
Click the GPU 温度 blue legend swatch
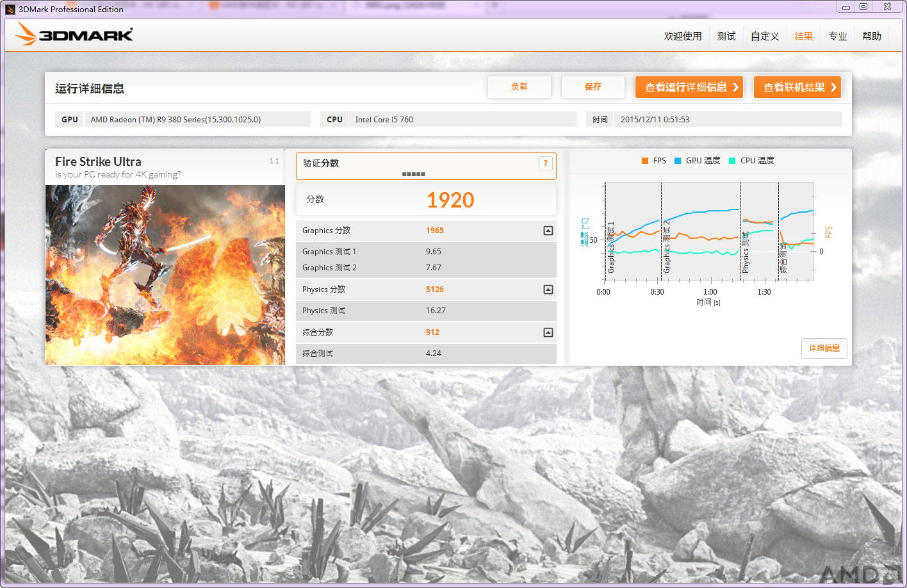click(x=678, y=161)
